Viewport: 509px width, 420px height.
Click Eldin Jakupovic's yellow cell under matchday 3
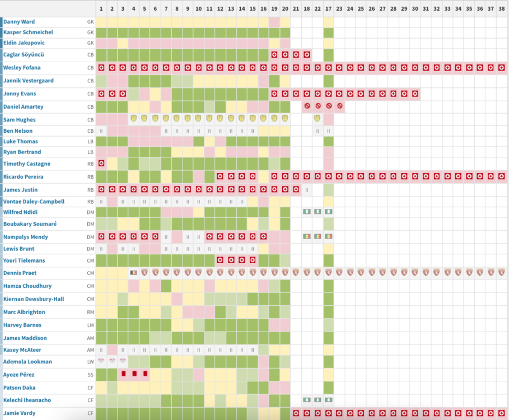[123, 43]
